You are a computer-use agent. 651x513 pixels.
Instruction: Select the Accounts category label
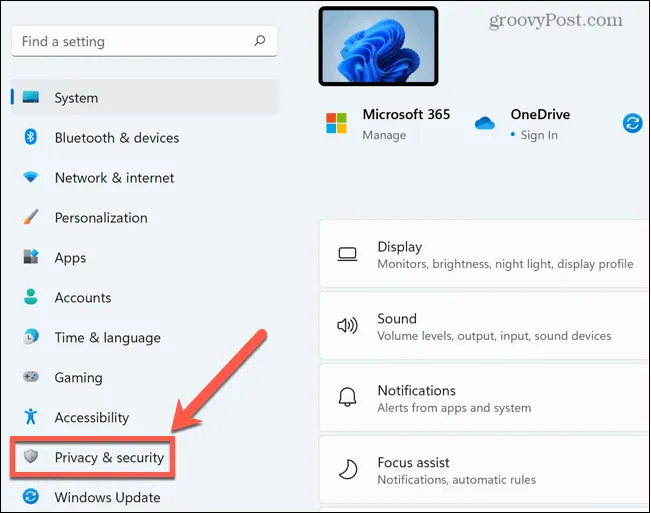[83, 298]
